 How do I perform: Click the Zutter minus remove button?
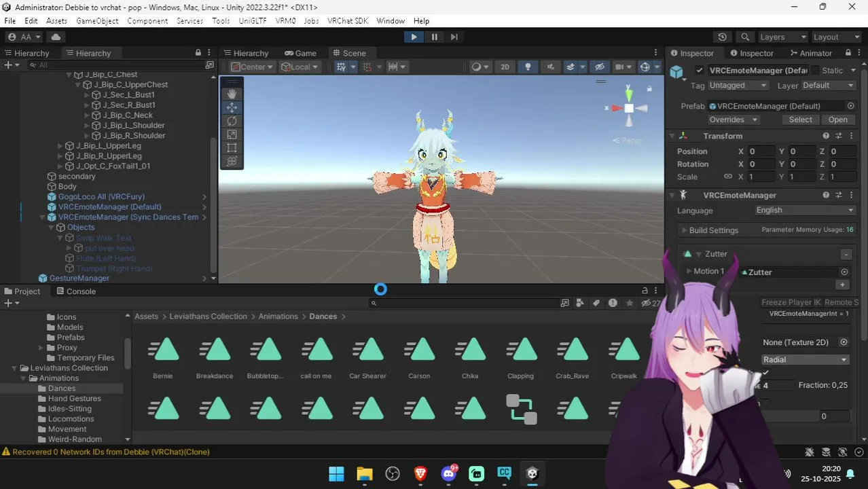846,254
